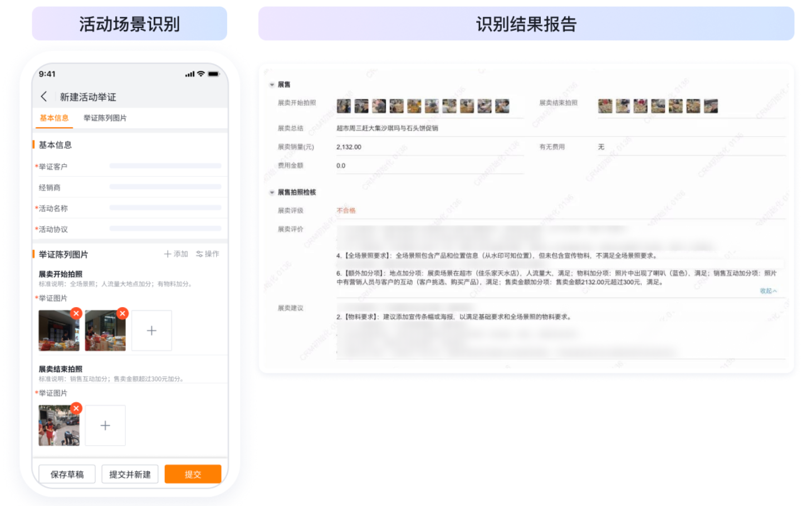The width and height of the screenshot is (812, 506).
Task: Add a photo using 展卖结束拍照 plus tile
Action: (105, 425)
